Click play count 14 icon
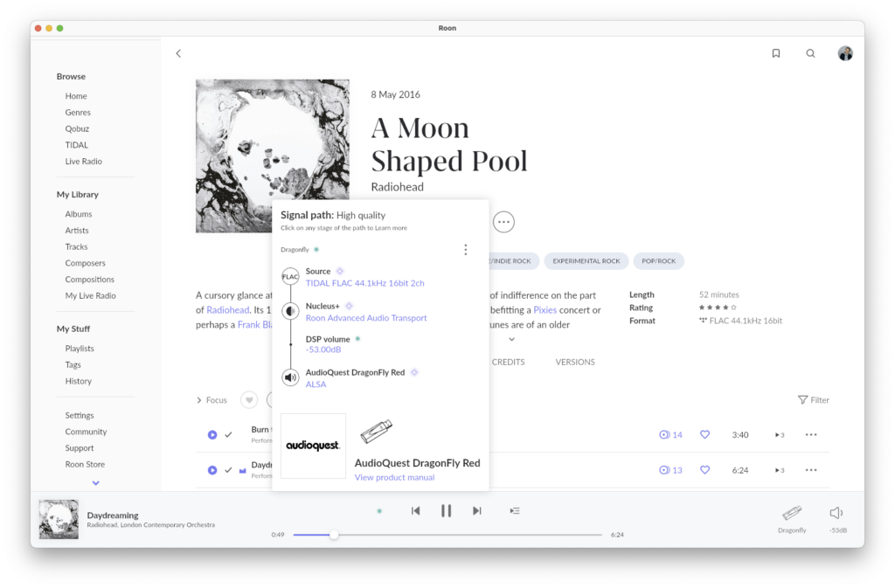This screenshot has height=588, width=895. pos(664,434)
